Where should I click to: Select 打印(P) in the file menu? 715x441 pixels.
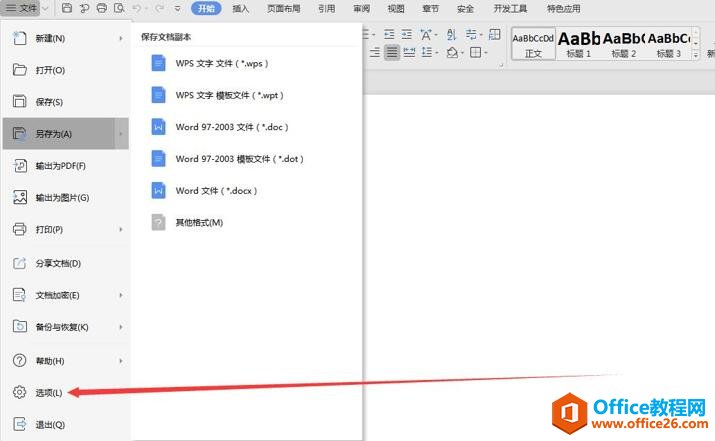point(66,229)
